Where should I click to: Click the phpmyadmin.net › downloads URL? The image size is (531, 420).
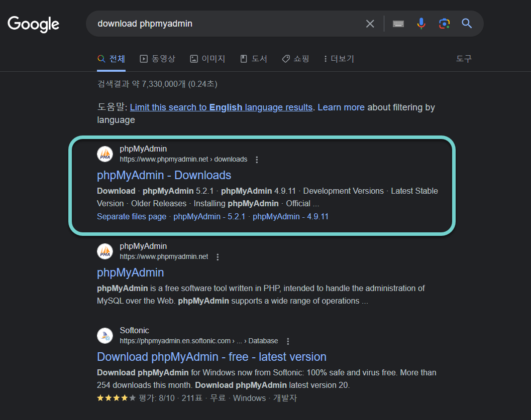coord(183,159)
